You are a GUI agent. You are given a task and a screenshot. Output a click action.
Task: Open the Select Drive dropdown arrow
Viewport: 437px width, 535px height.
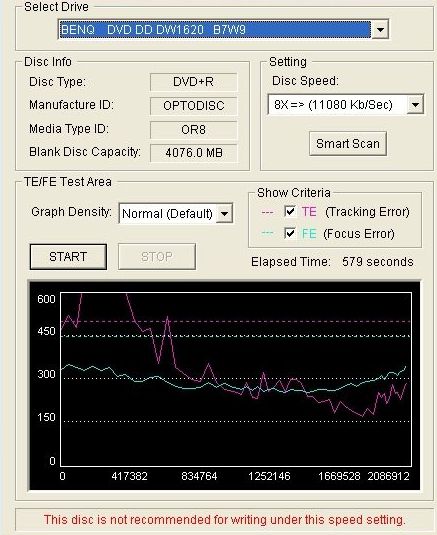380,30
